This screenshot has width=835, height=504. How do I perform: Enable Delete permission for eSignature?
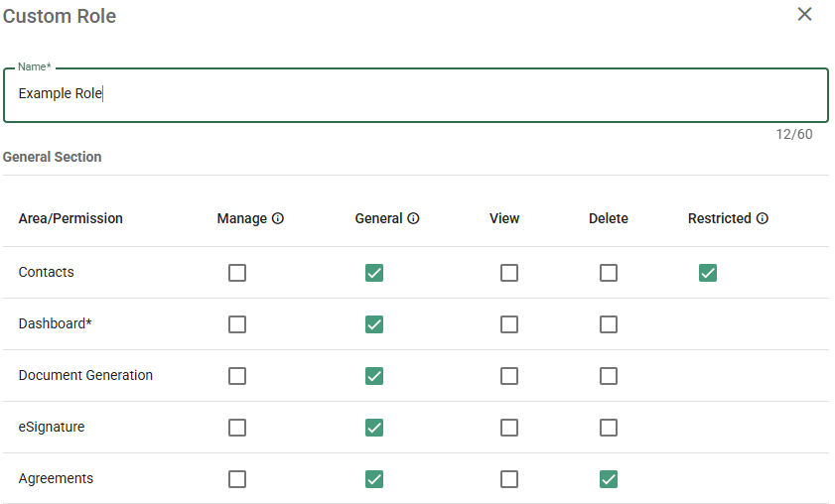click(x=609, y=428)
